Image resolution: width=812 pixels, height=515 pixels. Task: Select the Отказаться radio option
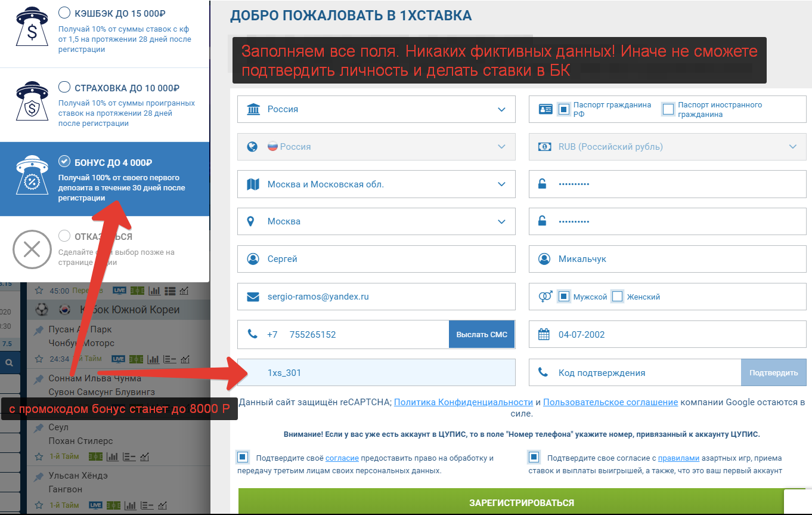[64, 236]
